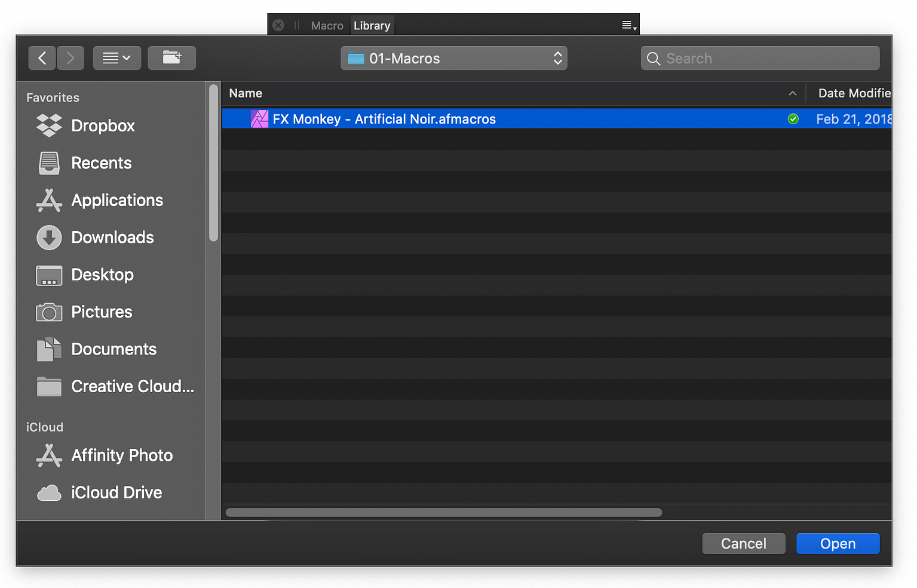
Task: Click the Favorites section heading
Action: click(x=53, y=97)
